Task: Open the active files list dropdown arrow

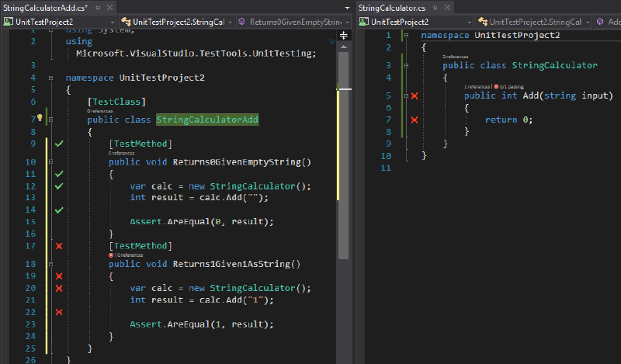Action: coord(347,8)
